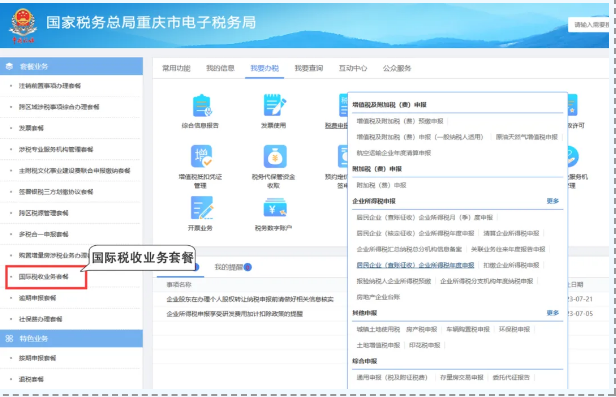Screen dimensions: 616x397
Task: Click the 套餐业务 section header icon
Action: pyautogui.click(x=9, y=66)
